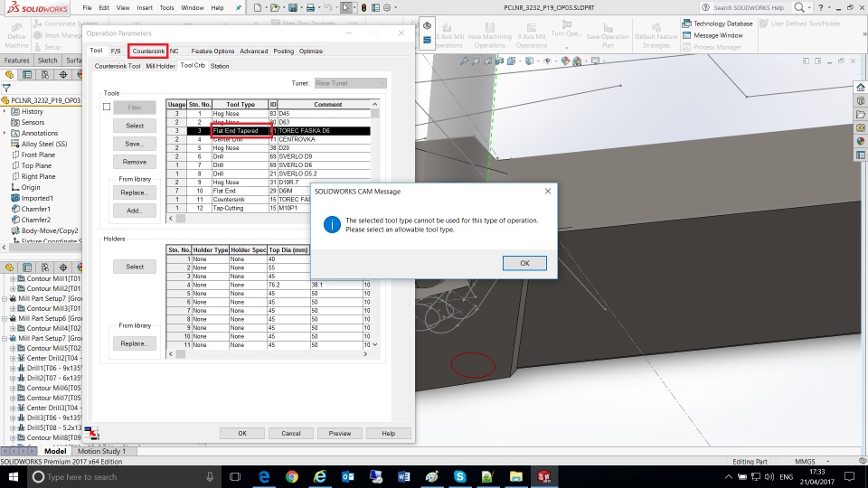Click the Display Style cube icon

pos(530,61)
